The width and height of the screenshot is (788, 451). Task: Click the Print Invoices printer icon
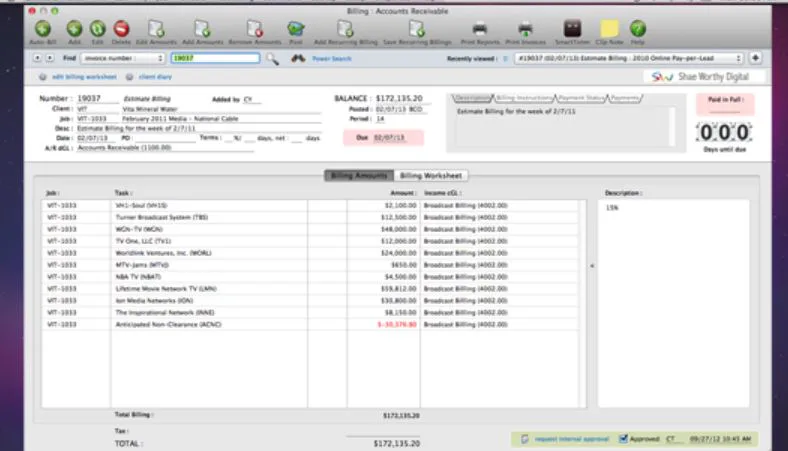tap(525, 29)
